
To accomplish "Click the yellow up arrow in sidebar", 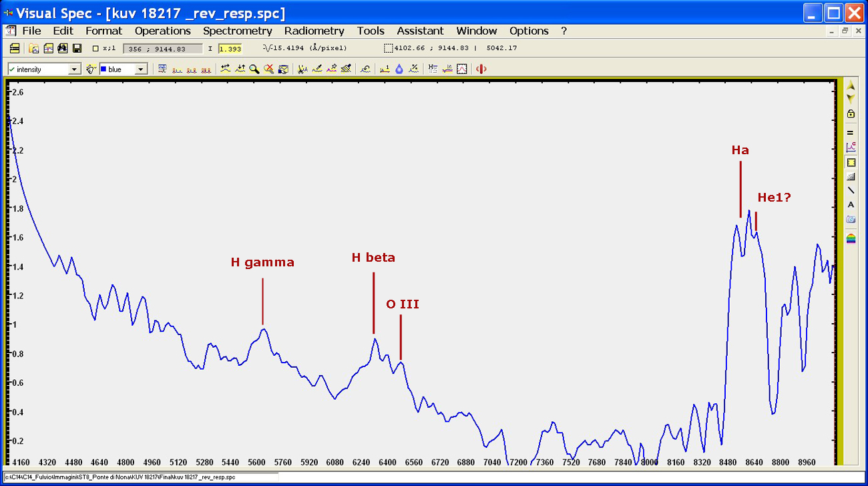I will click(851, 86).
